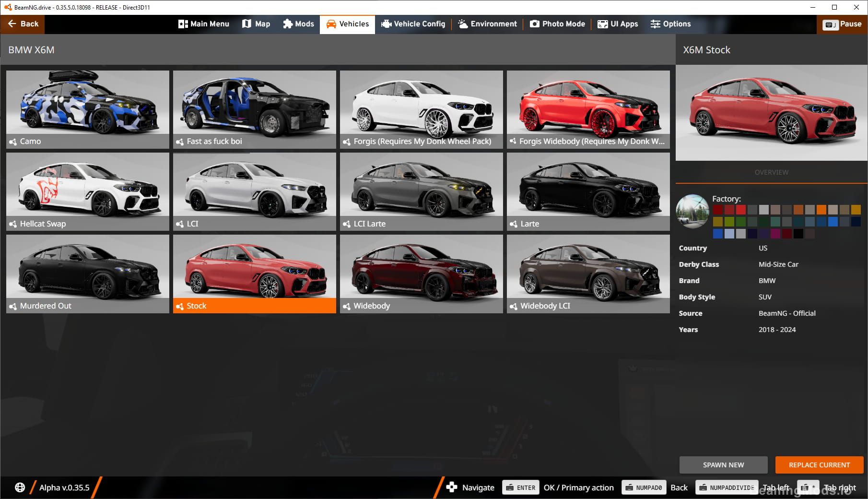Click the Pause button
This screenshot has height=499, width=868.
(842, 24)
